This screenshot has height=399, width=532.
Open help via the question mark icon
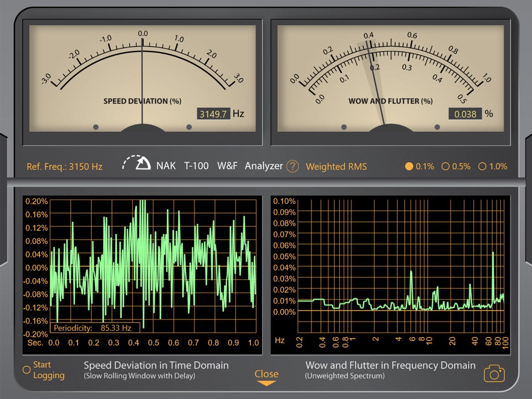pyautogui.click(x=293, y=166)
